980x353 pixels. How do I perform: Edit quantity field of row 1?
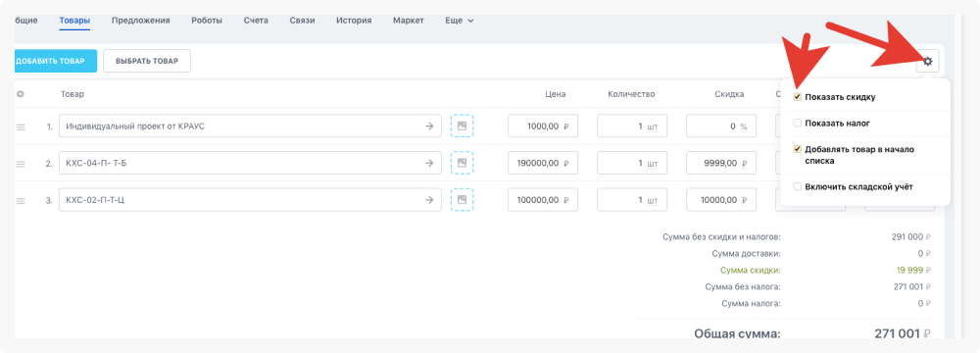click(x=632, y=126)
